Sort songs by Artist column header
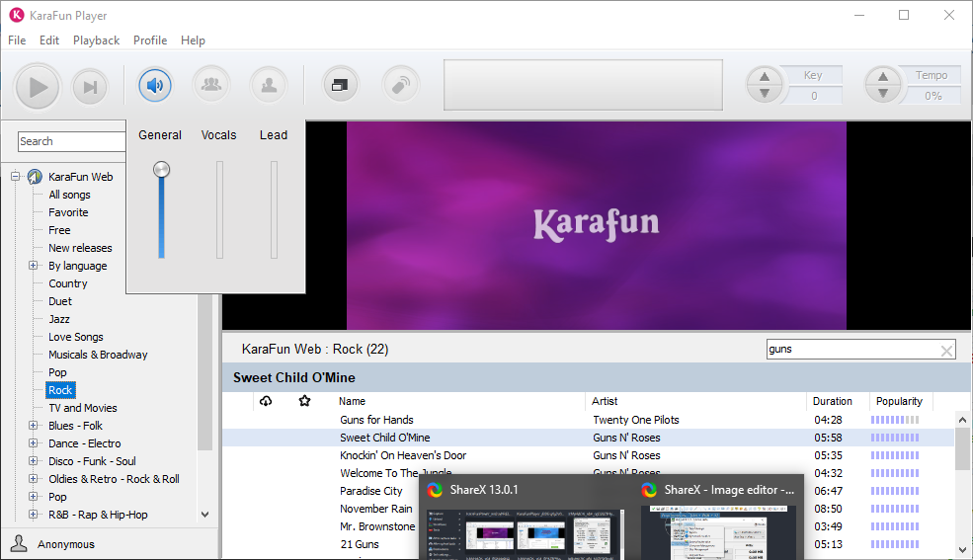973x560 pixels. pyautogui.click(x=605, y=401)
